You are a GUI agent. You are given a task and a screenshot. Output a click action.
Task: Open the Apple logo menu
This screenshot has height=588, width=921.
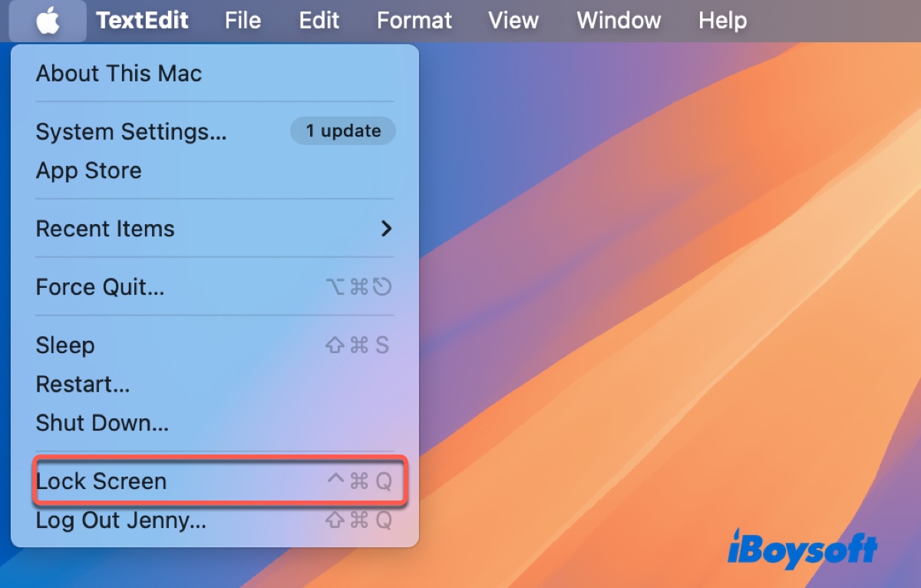(x=48, y=21)
